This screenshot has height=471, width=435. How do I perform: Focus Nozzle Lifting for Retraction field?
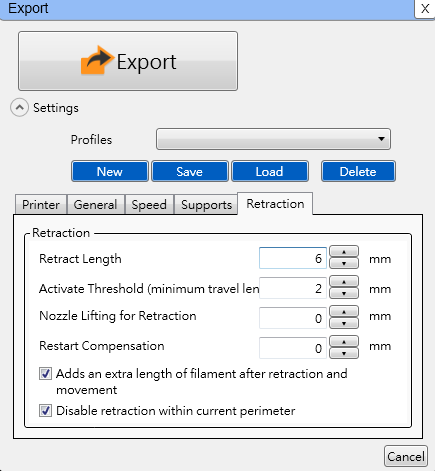tap(293, 318)
